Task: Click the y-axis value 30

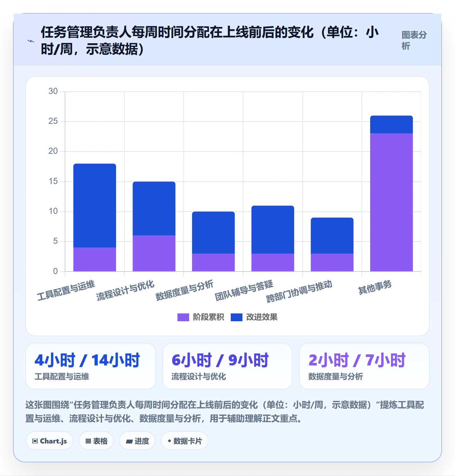Action: [x=53, y=91]
